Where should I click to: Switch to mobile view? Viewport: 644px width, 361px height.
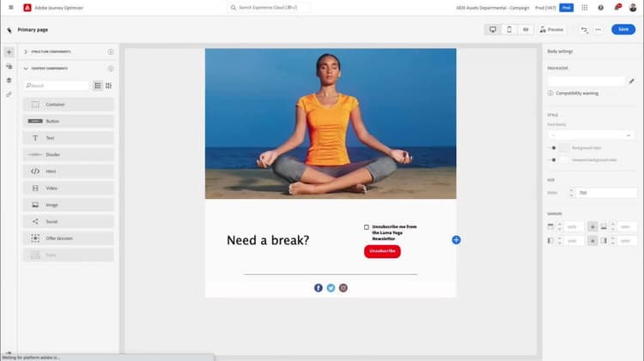point(509,29)
